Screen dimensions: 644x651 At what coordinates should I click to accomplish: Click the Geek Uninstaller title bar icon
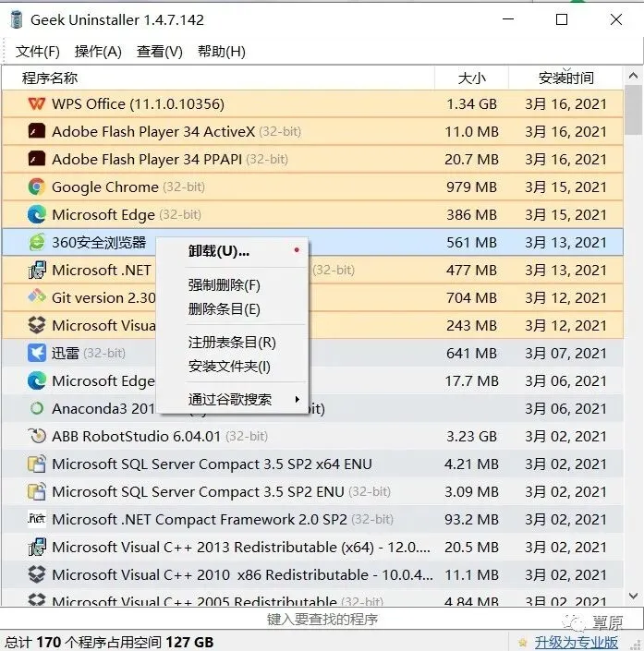point(17,19)
